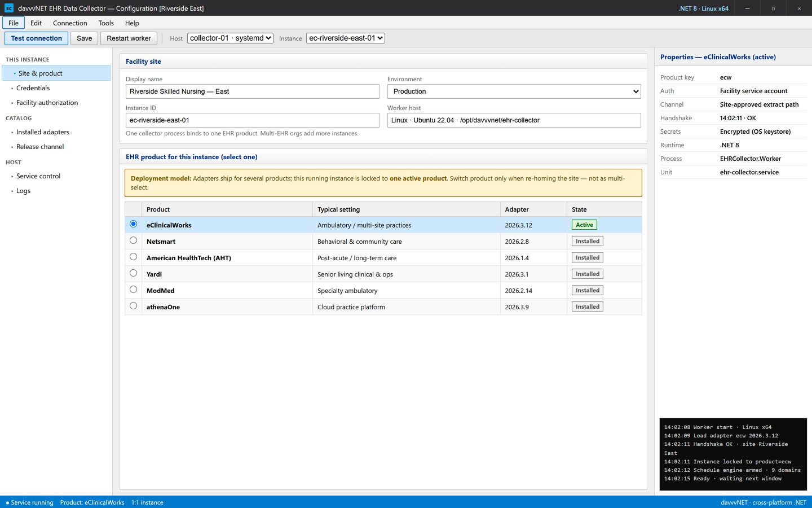Viewport: 812px width, 508px height.
Task: Click '1:1 instance' in status bar
Action: [x=147, y=502]
